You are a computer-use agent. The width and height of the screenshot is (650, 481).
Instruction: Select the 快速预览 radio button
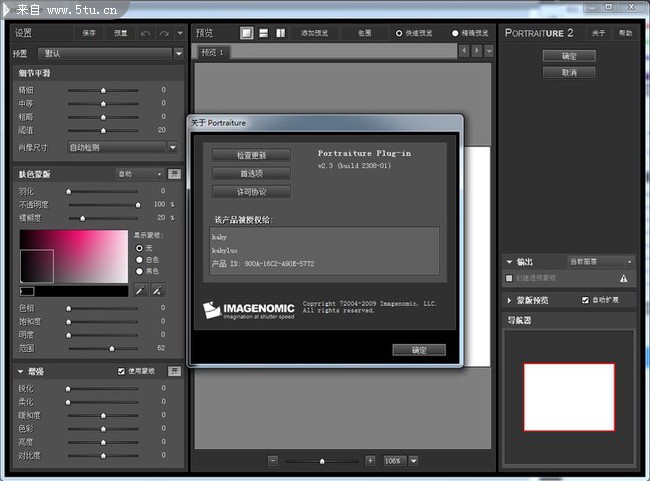(399, 33)
